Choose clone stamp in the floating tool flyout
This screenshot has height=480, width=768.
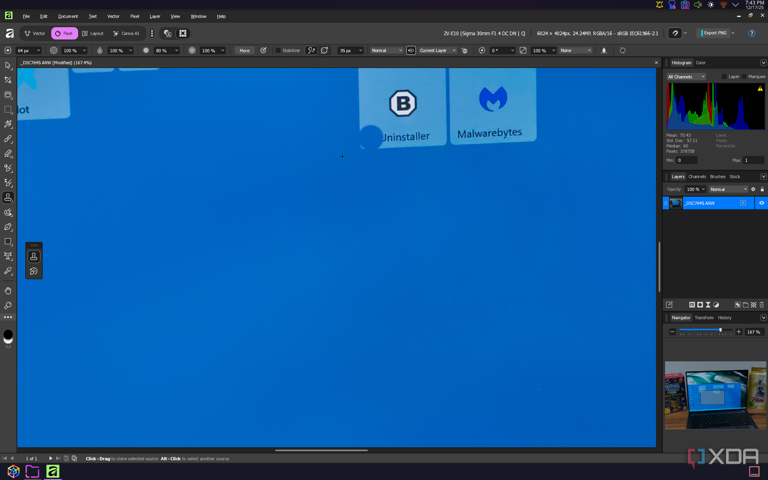[x=34, y=257]
